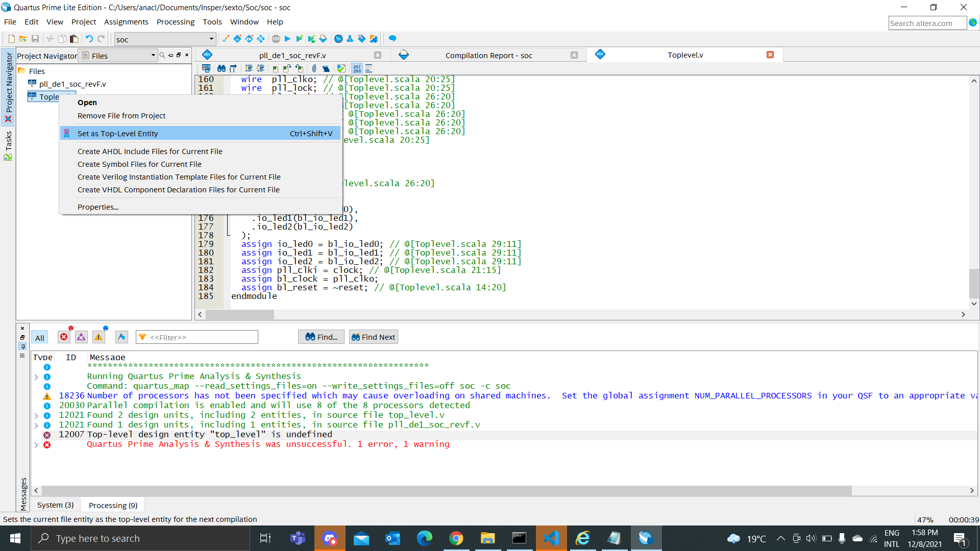Image resolution: width=980 pixels, height=551 pixels.
Task: Click the blue speech bubble help icon
Action: [x=393, y=39]
